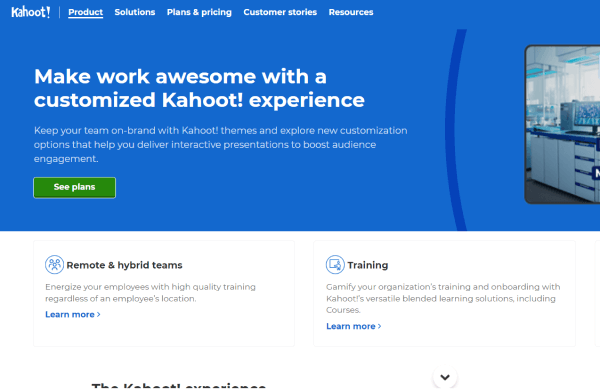Open Customer stories in navigation

click(x=280, y=12)
